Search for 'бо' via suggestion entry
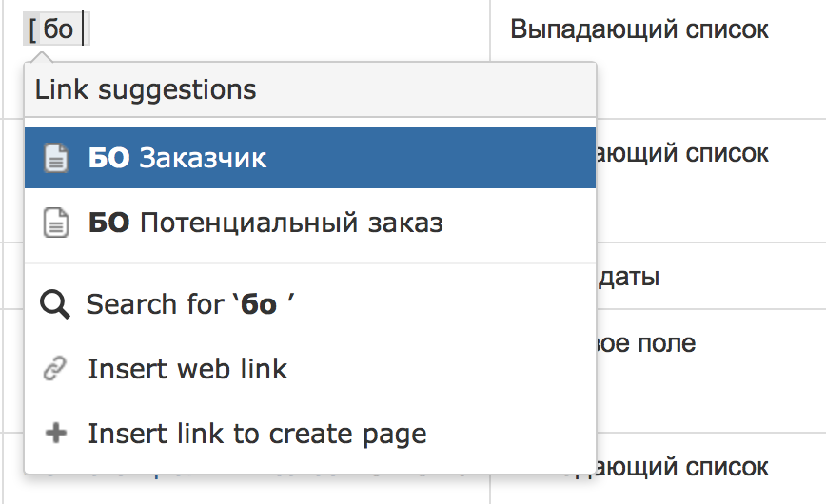 click(x=190, y=305)
